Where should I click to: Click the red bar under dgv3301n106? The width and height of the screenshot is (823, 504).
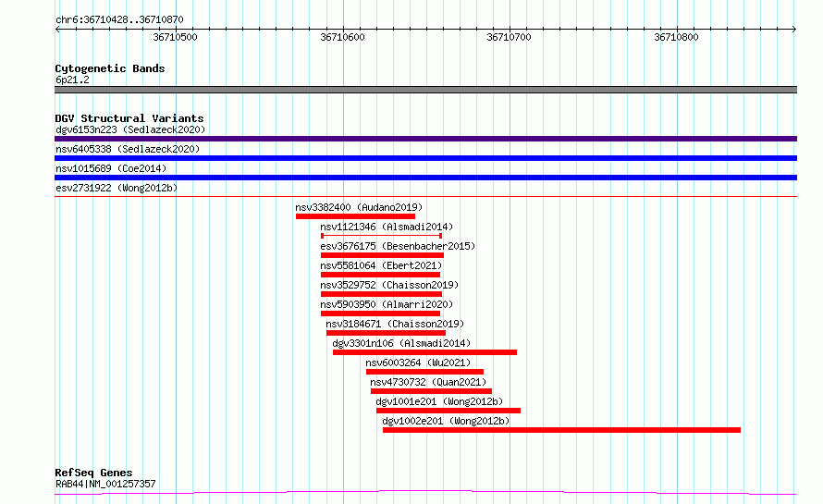(424, 352)
